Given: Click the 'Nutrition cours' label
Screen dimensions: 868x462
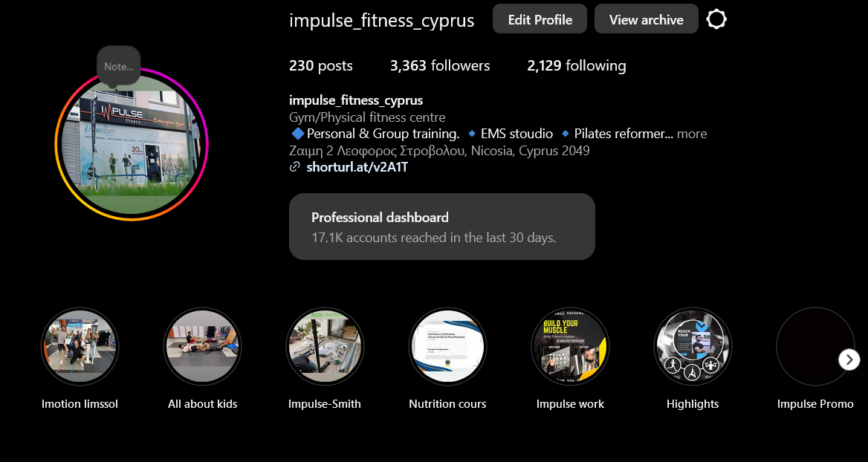Looking at the screenshot, I should point(447,404).
